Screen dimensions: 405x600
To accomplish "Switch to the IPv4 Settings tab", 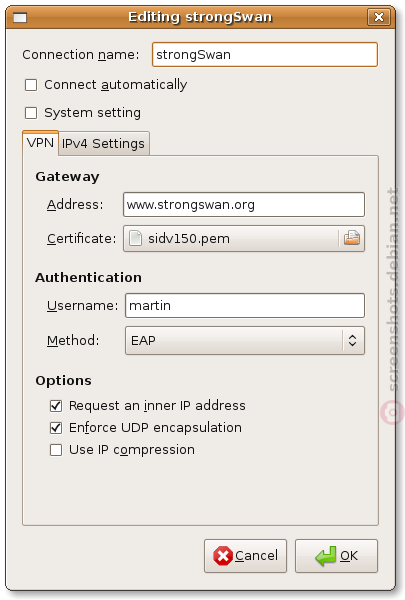I will click(103, 143).
